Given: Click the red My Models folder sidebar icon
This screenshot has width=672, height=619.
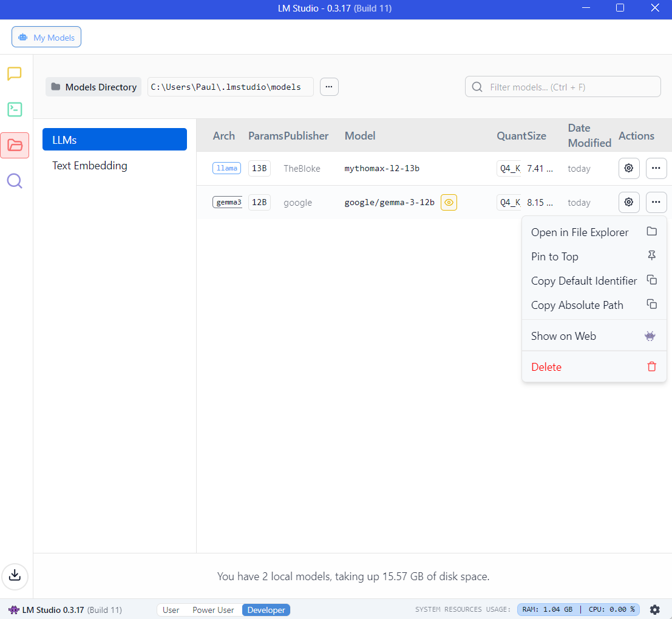Looking at the screenshot, I should click(15, 145).
